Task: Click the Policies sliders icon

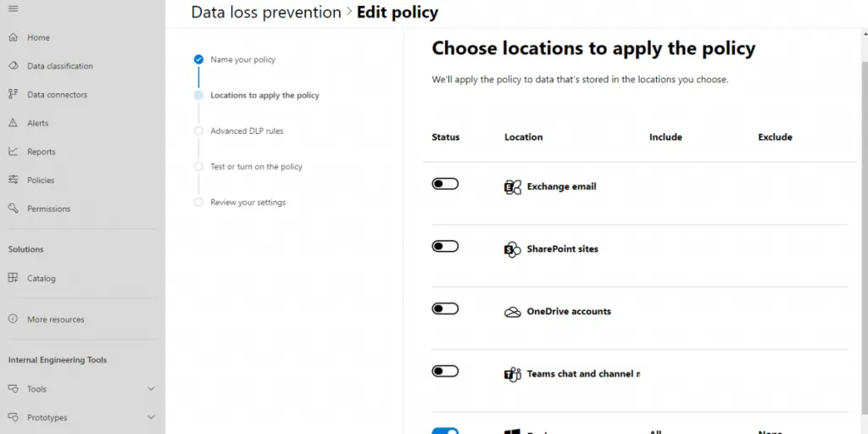Action: [x=13, y=180]
